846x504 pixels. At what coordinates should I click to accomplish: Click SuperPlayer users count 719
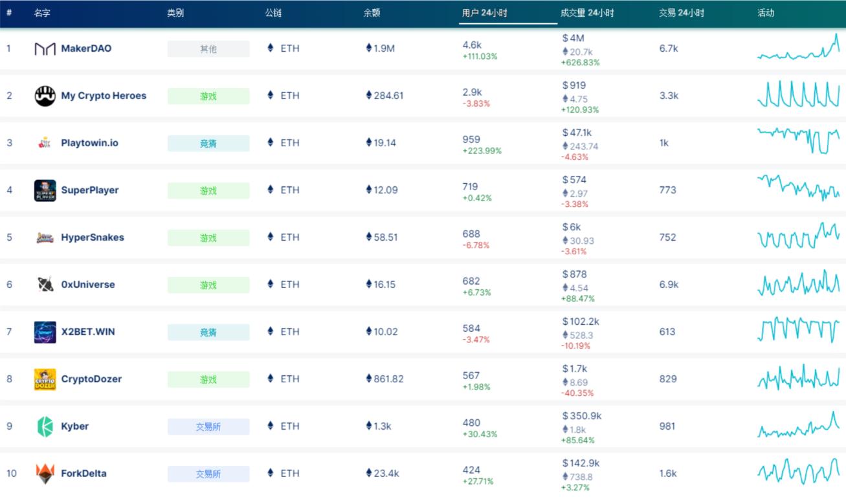click(x=471, y=186)
